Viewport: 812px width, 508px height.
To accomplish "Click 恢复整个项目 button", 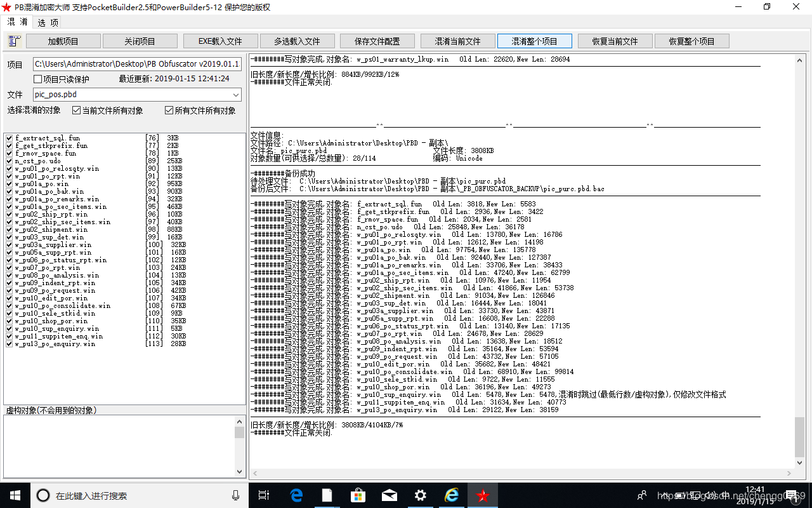I will tap(691, 41).
